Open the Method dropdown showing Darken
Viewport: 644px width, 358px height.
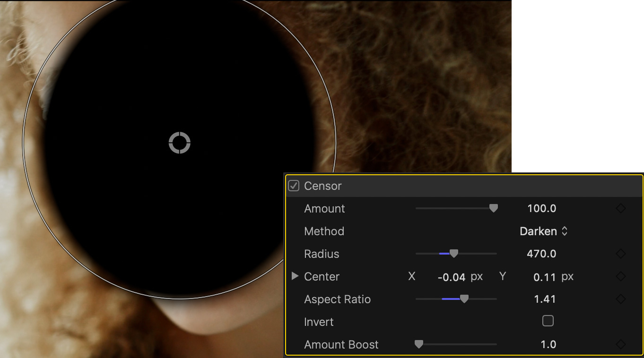pos(543,231)
